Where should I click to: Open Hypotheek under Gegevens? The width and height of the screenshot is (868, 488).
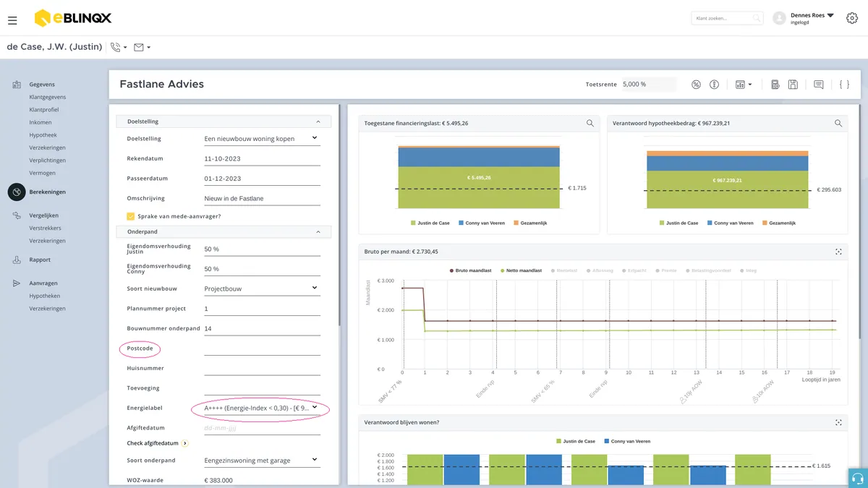pyautogui.click(x=43, y=135)
